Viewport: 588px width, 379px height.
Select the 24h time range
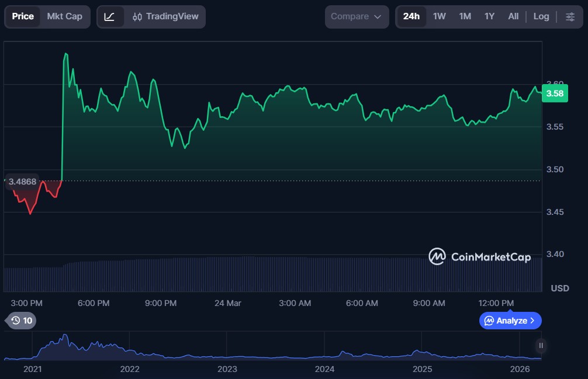tap(411, 16)
